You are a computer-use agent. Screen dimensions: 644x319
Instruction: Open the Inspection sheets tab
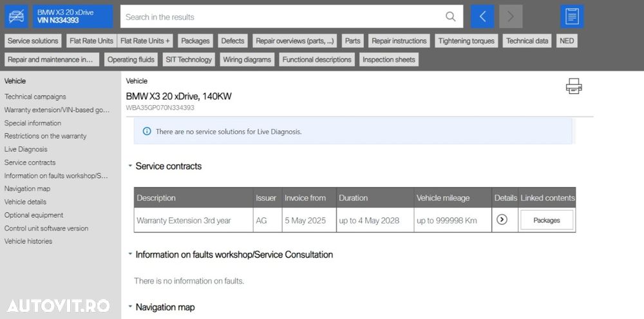[x=388, y=59]
